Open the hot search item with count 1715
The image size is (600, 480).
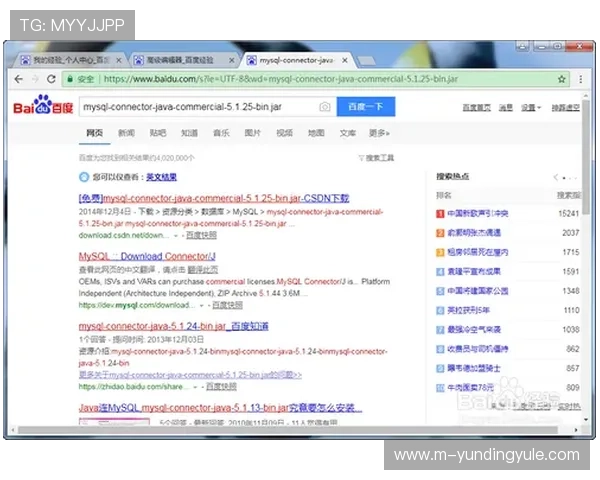478,252
